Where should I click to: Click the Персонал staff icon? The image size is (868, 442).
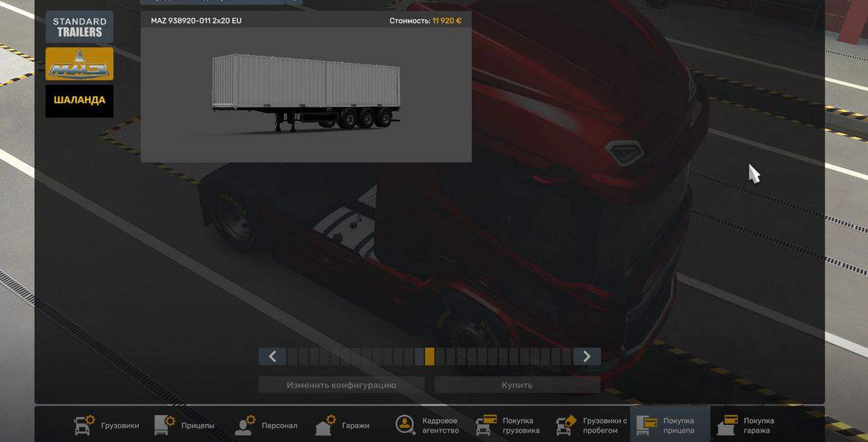246,425
